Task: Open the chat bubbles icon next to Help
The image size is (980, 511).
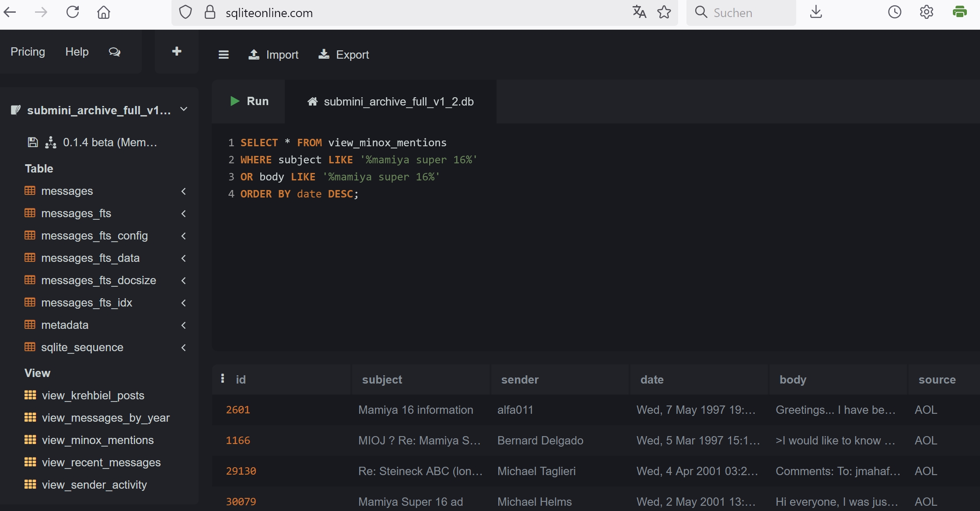Action: pos(115,52)
